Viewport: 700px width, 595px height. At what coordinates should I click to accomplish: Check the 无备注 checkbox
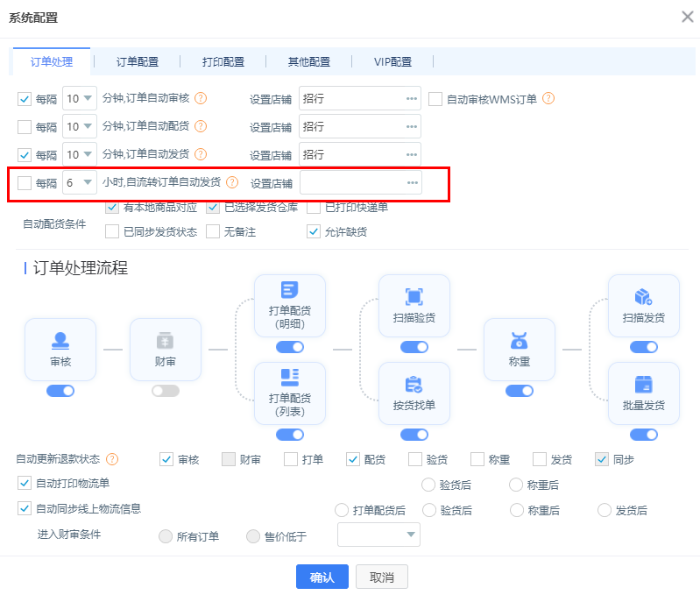(213, 231)
